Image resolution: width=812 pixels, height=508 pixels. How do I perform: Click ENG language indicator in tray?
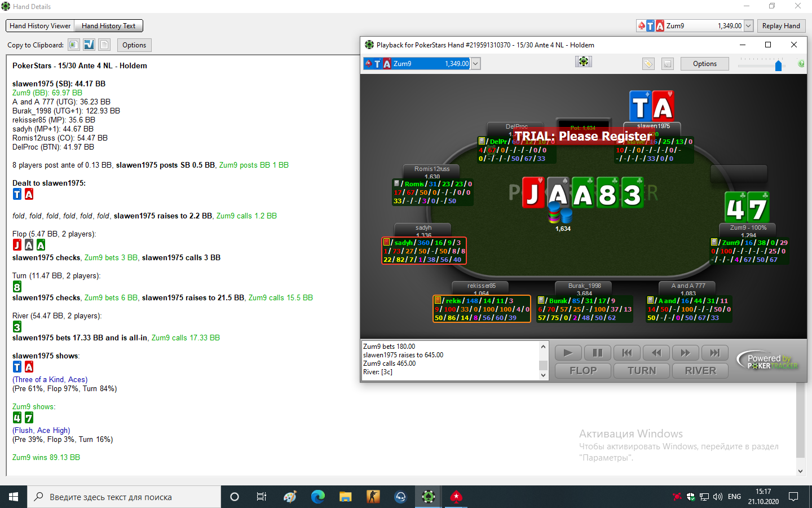coord(734,497)
